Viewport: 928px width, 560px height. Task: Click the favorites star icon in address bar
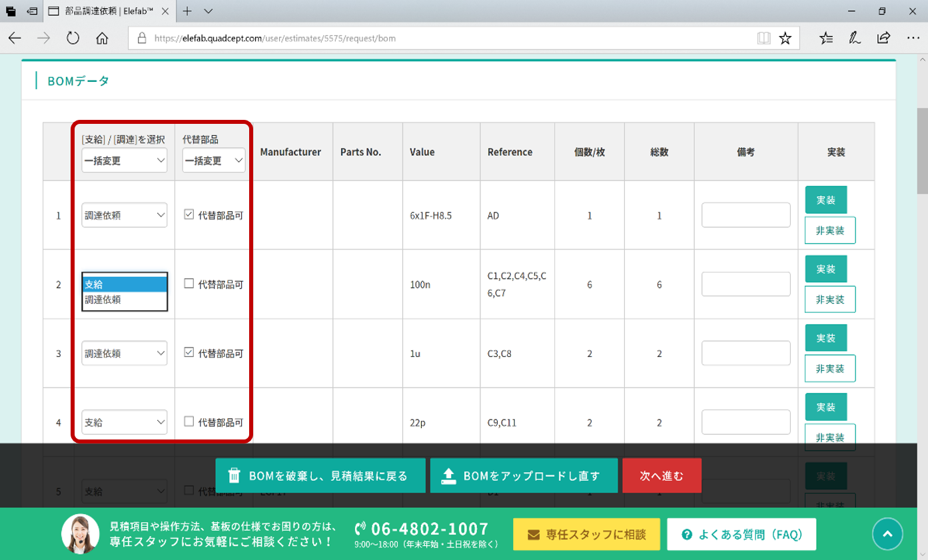click(785, 38)
